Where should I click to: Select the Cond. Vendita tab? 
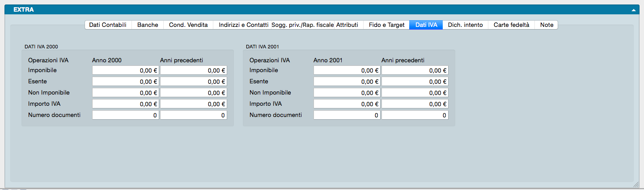pos(188,25)
